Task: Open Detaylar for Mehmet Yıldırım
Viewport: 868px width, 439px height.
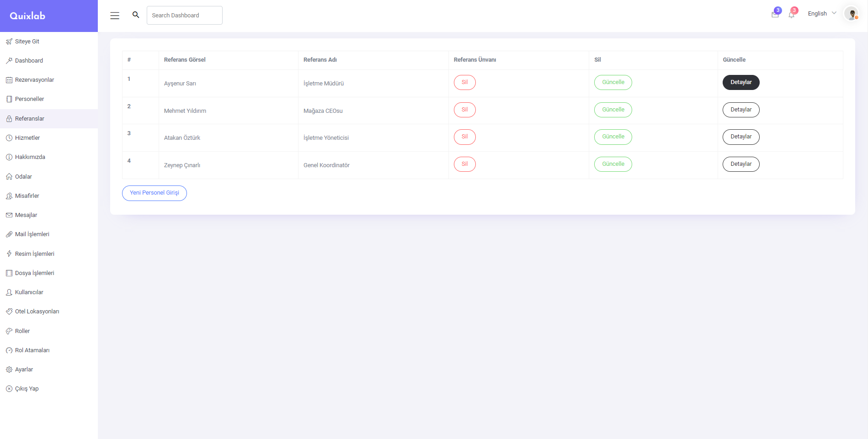Action: coord(741,110)
